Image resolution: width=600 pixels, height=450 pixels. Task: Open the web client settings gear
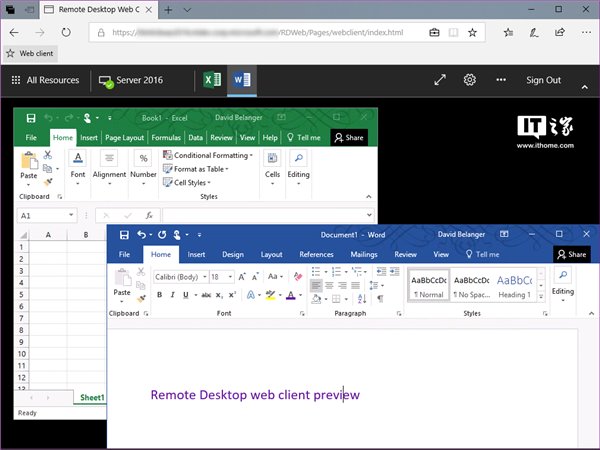[x=469, y=80]
